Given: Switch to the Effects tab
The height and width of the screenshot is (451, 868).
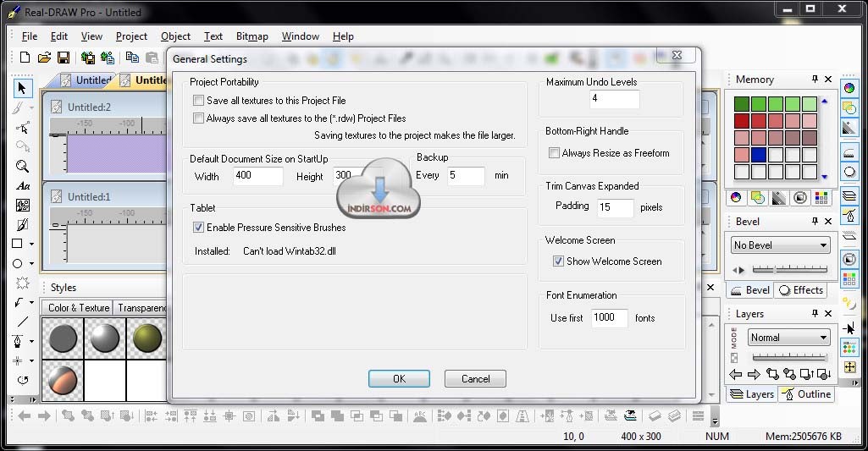Looking at the screenshot, I should [801, 290].
